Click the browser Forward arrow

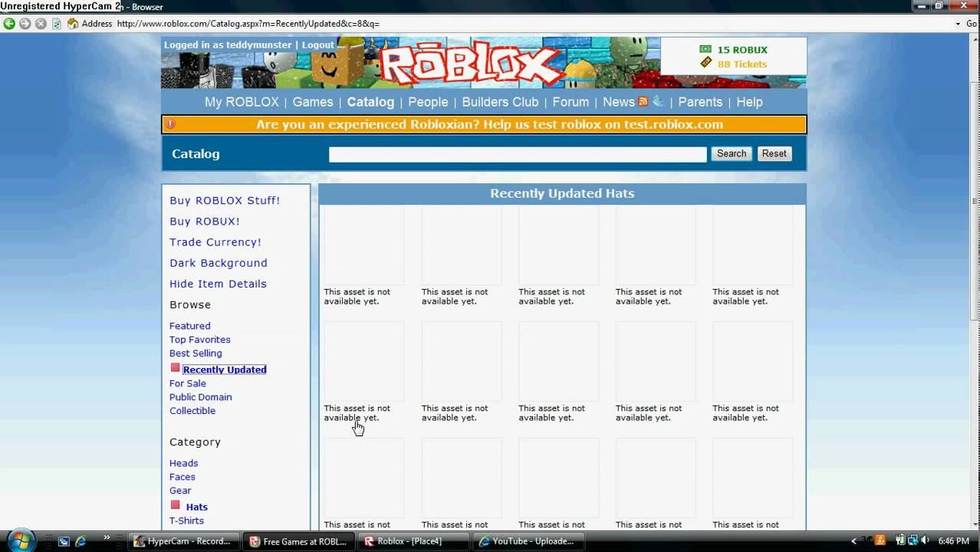[x=25, y=24]
